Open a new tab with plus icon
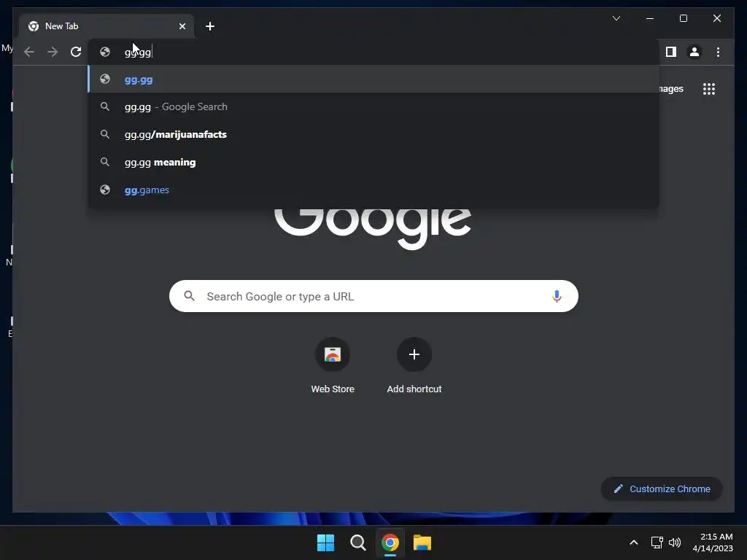This screenshot has height=560, width=747. [210, 26]
